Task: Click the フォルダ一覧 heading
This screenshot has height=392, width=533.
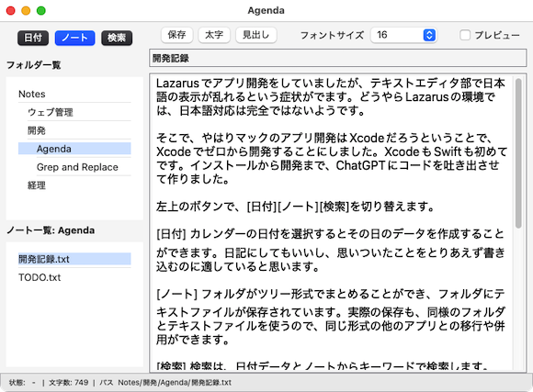Action: click(34, 65)
